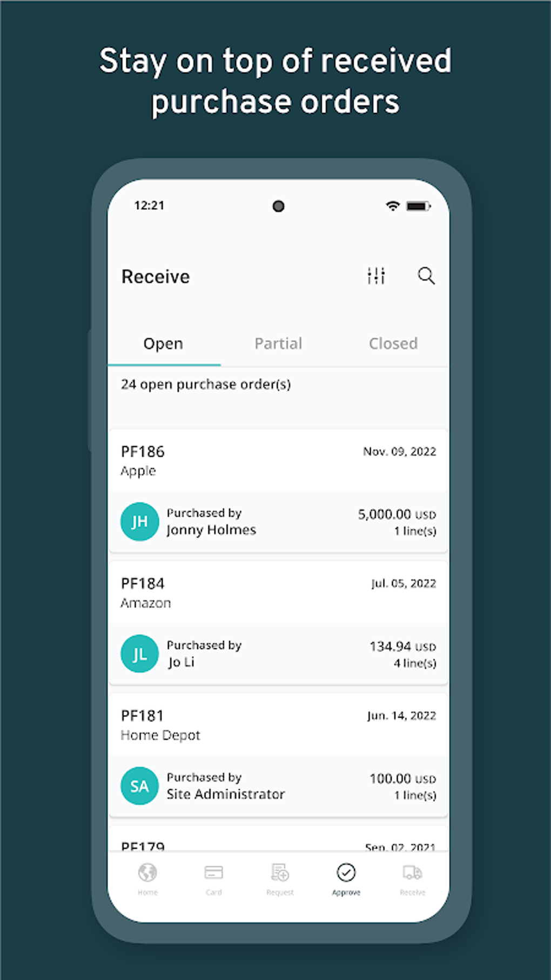Tap the 24 open purchase orders count
The height and width of the screenshot is (980, 551).
pyautogui.click(x=206, y=384)
